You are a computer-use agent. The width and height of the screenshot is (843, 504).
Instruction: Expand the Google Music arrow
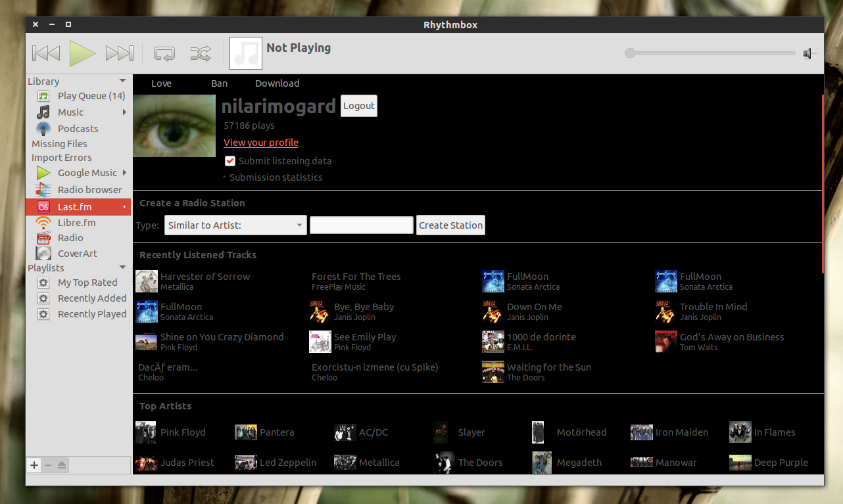[x=124, y=173]
